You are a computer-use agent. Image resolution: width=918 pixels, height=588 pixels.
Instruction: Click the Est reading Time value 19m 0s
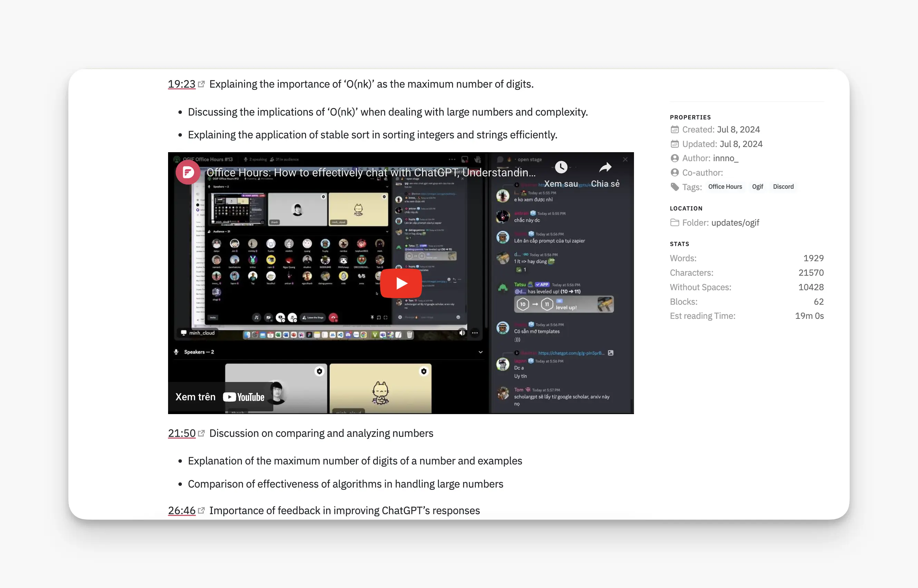[x=809, y=316]
